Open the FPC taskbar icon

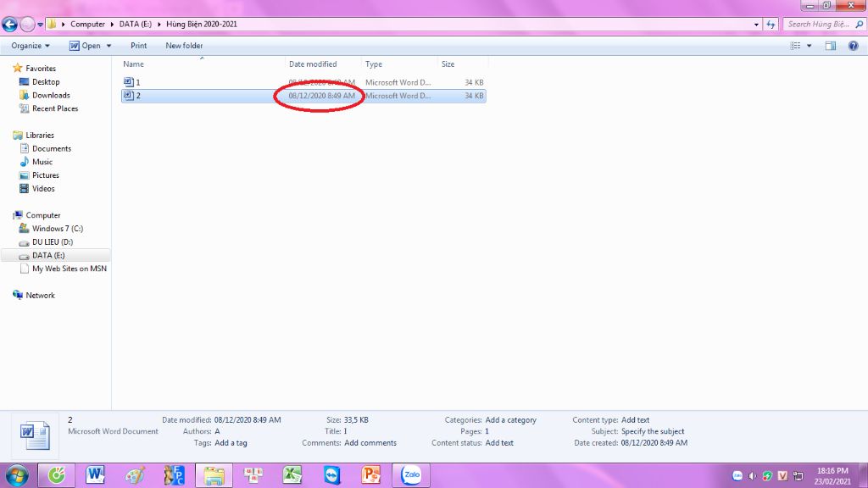174,475
